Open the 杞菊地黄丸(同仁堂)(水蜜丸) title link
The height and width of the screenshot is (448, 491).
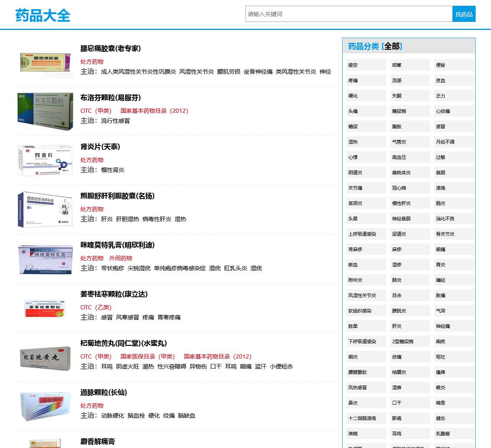tap(124, 343)
